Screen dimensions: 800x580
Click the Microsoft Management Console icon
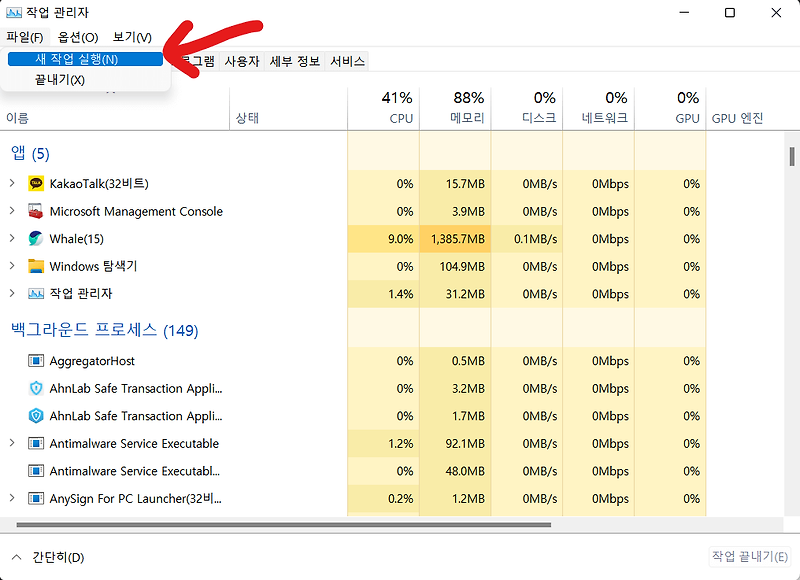36,211
